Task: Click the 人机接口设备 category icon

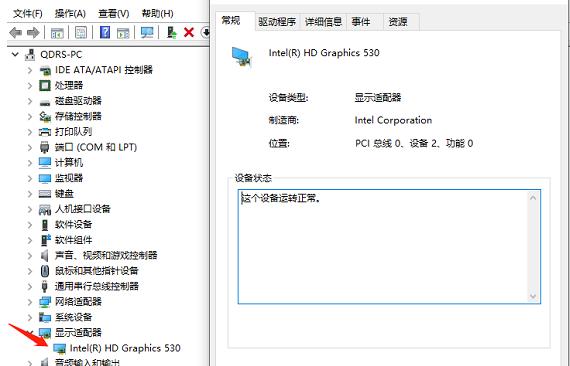Action: point(45,209)
